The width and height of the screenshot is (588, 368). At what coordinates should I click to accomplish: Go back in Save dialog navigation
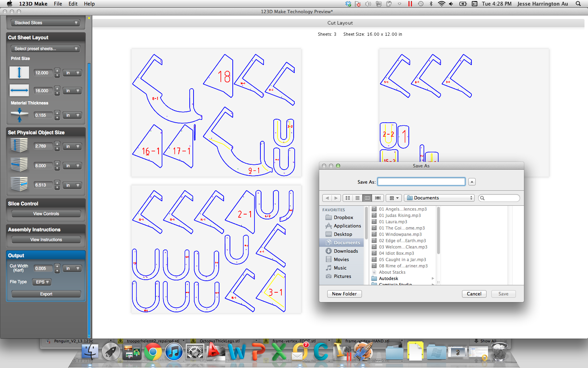pos(327,198)
